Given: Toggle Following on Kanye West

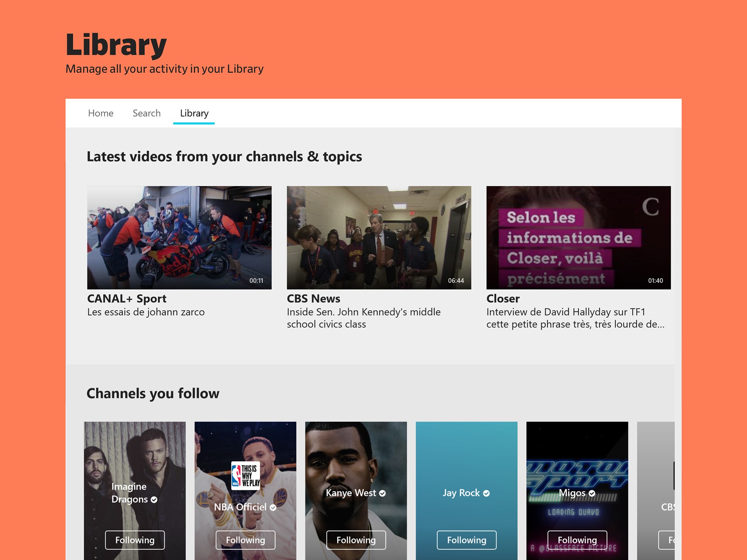Looking at the screenshot, I should click(x=356, y=540).
